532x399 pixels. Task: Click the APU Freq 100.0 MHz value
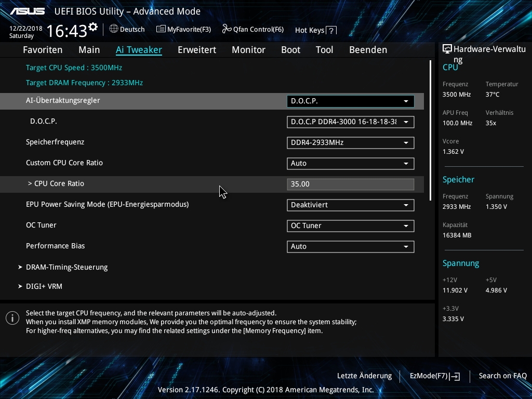pyautogui.click(x=457, y=123)
